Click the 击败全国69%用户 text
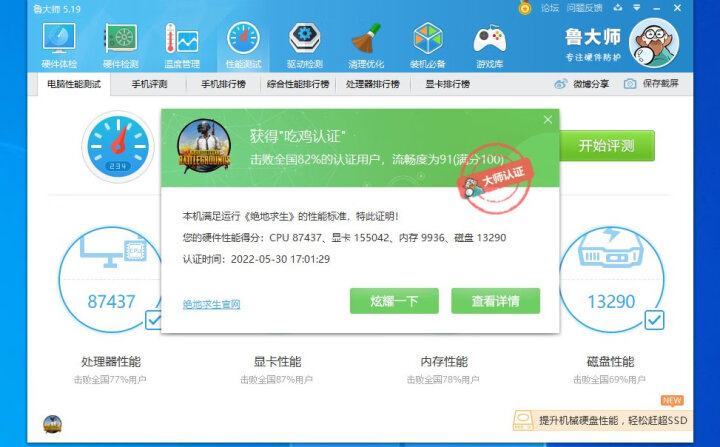This screenshot has height=447, width=720. [609, 380]
